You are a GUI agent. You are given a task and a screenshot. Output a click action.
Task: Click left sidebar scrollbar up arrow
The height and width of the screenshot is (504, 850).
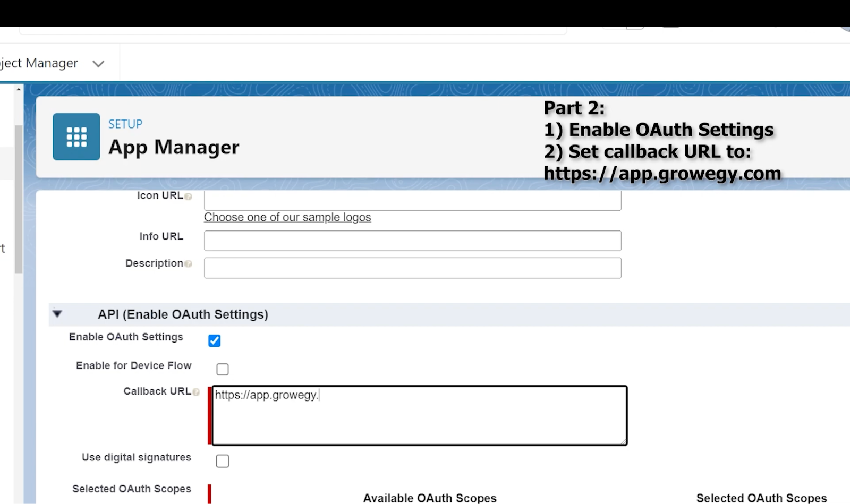point(19,89)
